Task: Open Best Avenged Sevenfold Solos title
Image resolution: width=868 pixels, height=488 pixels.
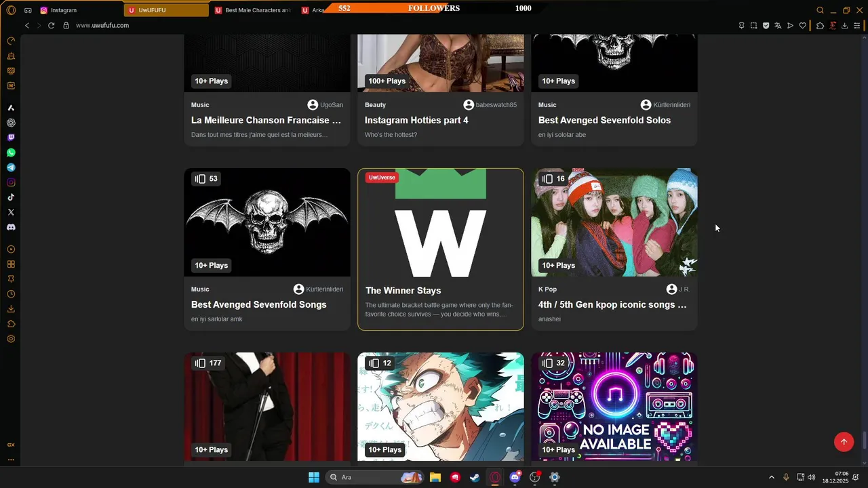Action: [x=604, y=120]
